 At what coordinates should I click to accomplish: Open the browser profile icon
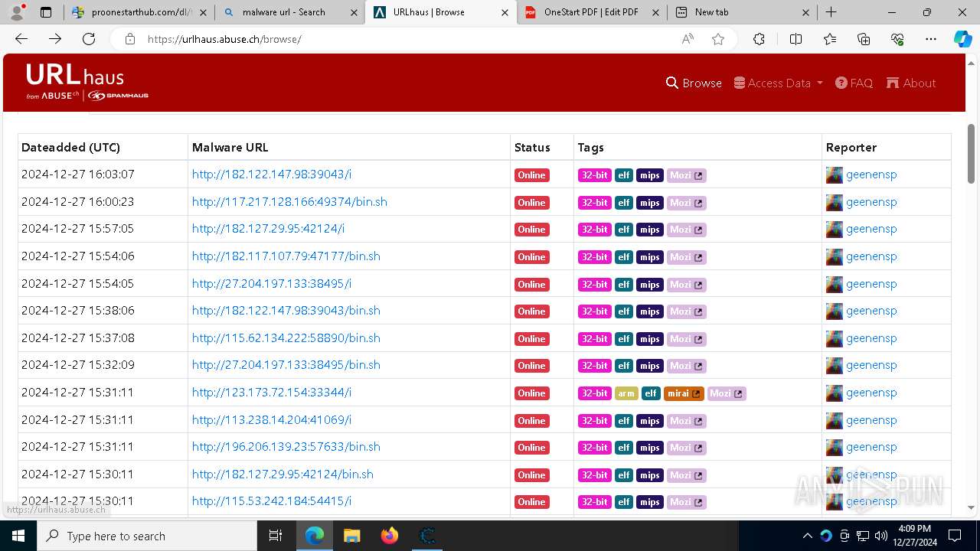pos(17,12)
